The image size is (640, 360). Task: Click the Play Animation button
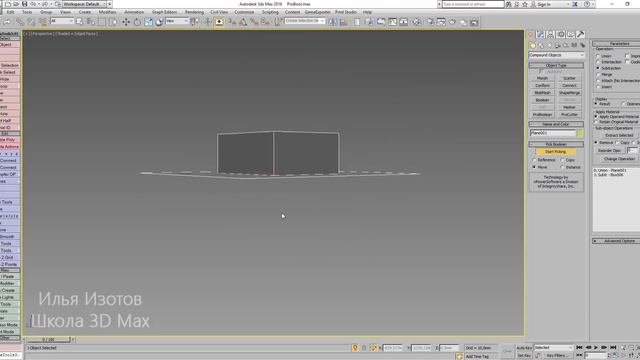[x=596, y=347]
